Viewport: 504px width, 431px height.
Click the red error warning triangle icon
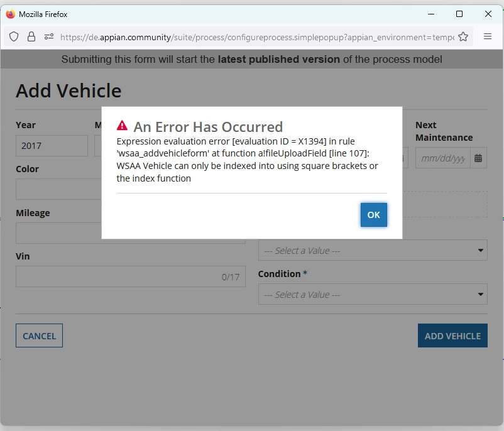coord(122,126)
